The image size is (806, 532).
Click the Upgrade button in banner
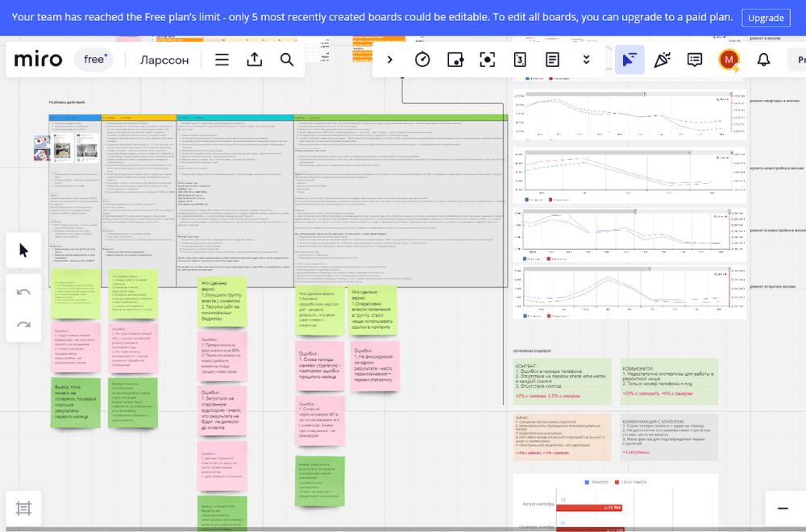[x=766, y=18]
